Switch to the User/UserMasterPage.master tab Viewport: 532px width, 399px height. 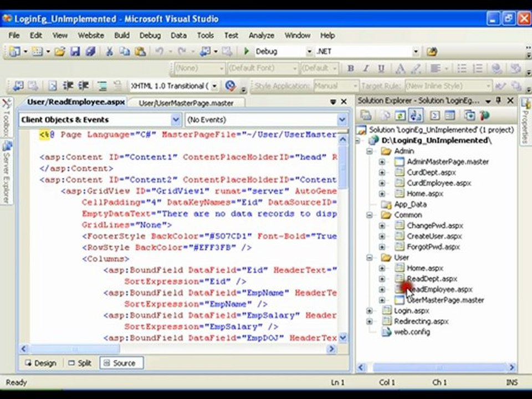coord(186,103)
